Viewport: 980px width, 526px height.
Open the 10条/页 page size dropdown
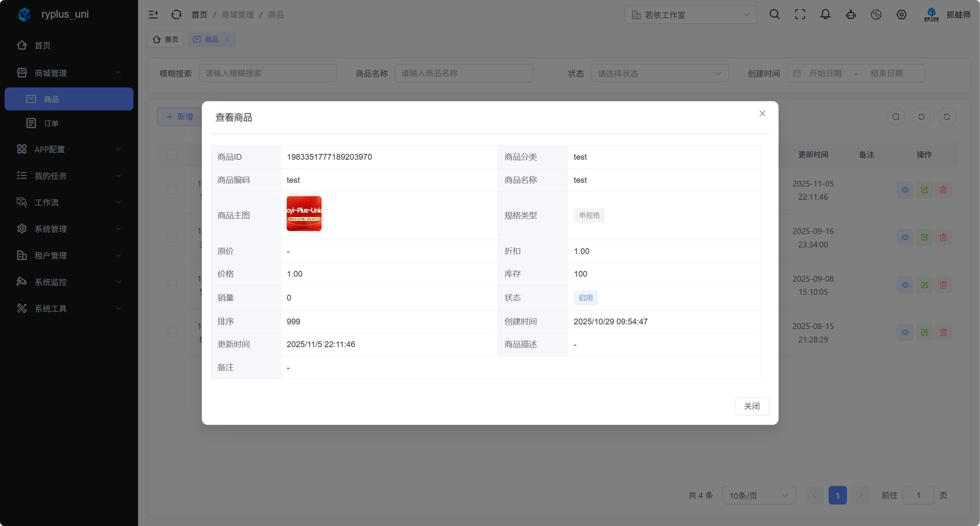coord(759,495)
